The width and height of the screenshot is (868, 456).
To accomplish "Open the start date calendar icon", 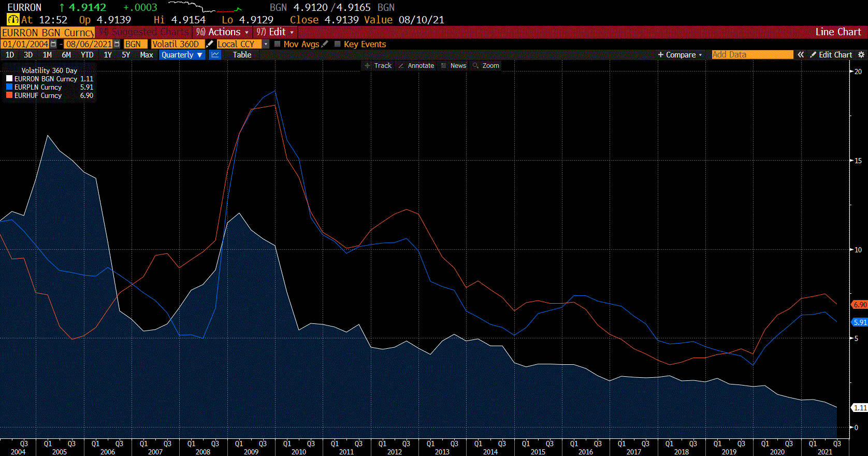I will [53, 44].
